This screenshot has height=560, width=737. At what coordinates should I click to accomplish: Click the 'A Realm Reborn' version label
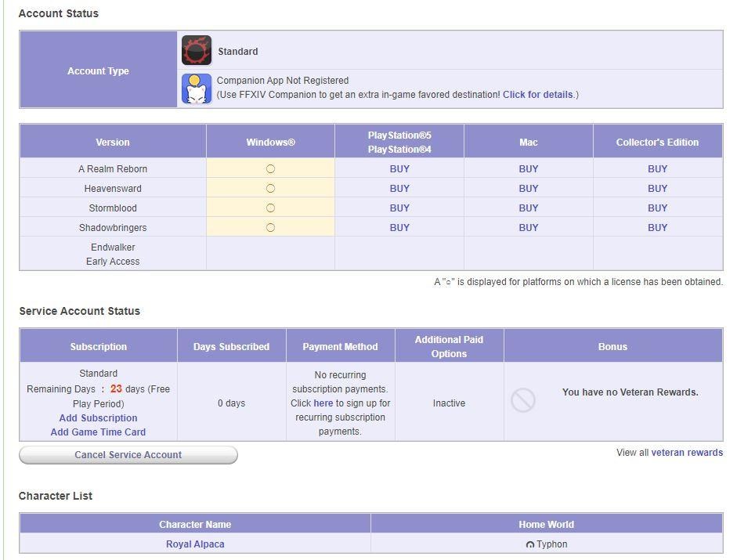point(113,169)
